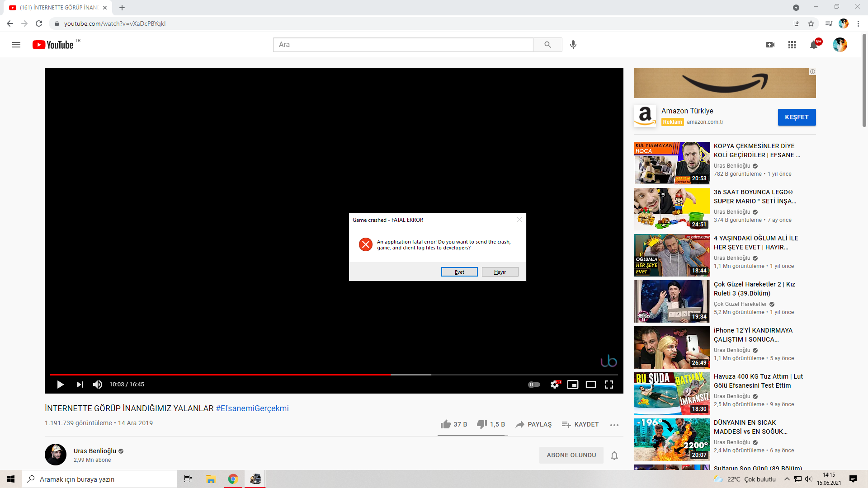Open the YouTube hamburger guide menu
This screenshot has width=868, height=488.
(x=16, y=45)
